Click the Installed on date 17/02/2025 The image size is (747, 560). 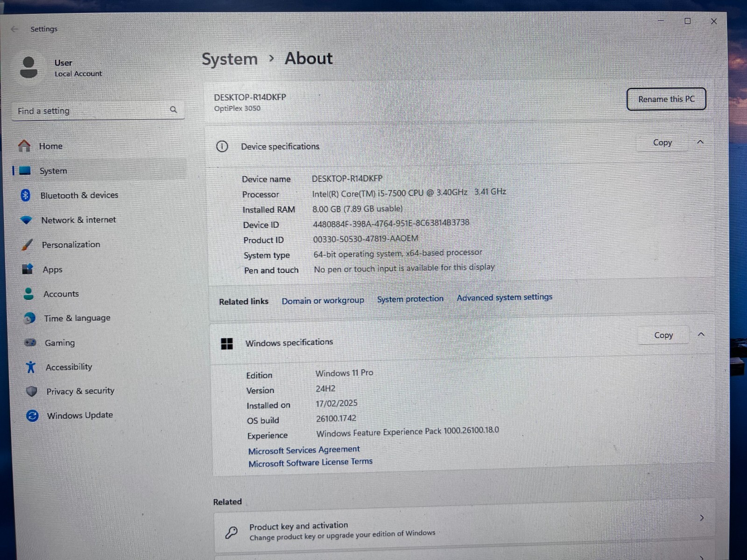click(x=337, y=403)
